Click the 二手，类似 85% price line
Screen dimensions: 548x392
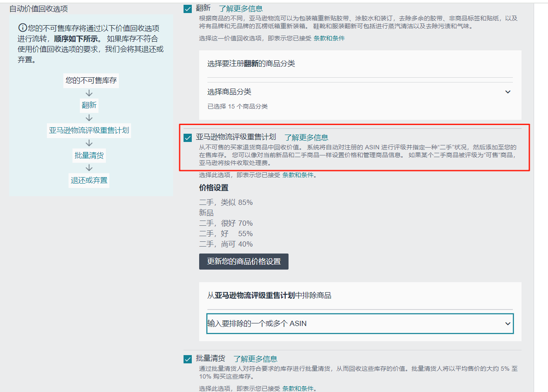tap(226, 202)
